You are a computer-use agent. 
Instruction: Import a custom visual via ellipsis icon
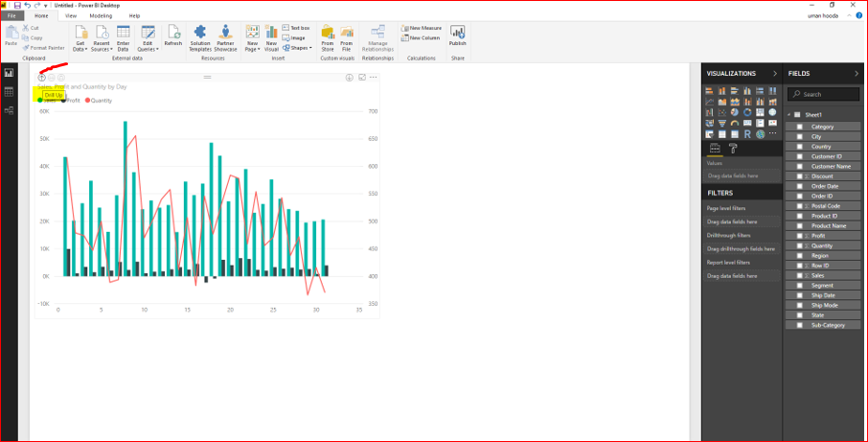(x=773, y=133)
